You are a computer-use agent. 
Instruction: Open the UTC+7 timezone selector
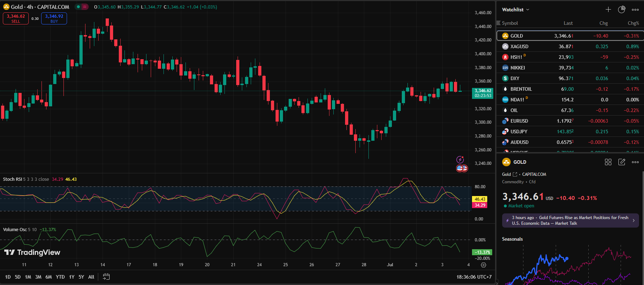(x=474, y=277)
